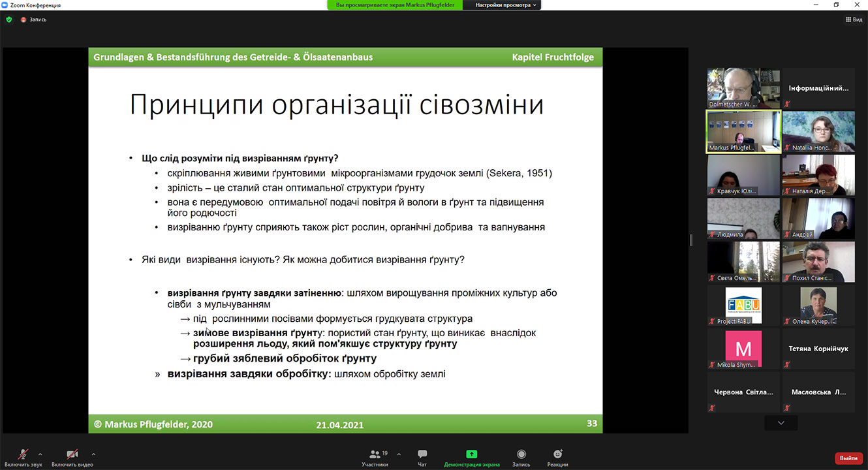868x470 pixels.
Task: Select Кравчук Юлія video thumbnail
Action: point(743,175)
